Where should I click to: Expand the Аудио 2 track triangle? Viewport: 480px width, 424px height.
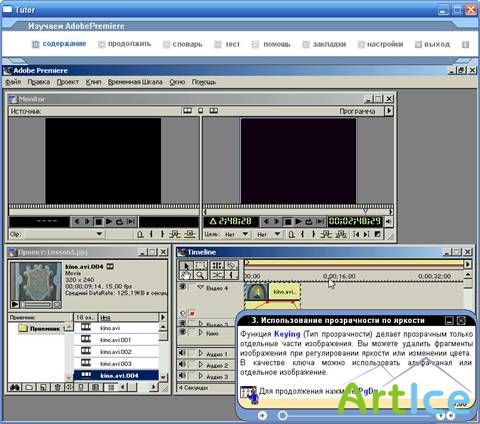[201, 364]
